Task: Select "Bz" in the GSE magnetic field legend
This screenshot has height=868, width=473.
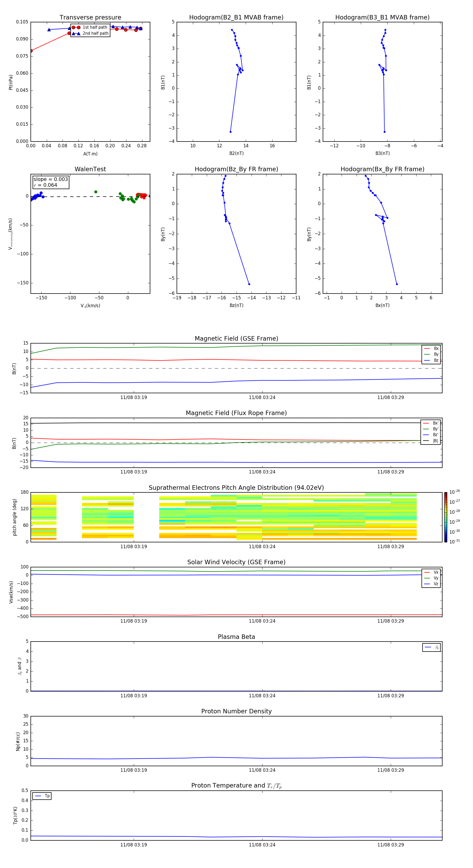Action: pyautogui.click(x=431, y=361)
